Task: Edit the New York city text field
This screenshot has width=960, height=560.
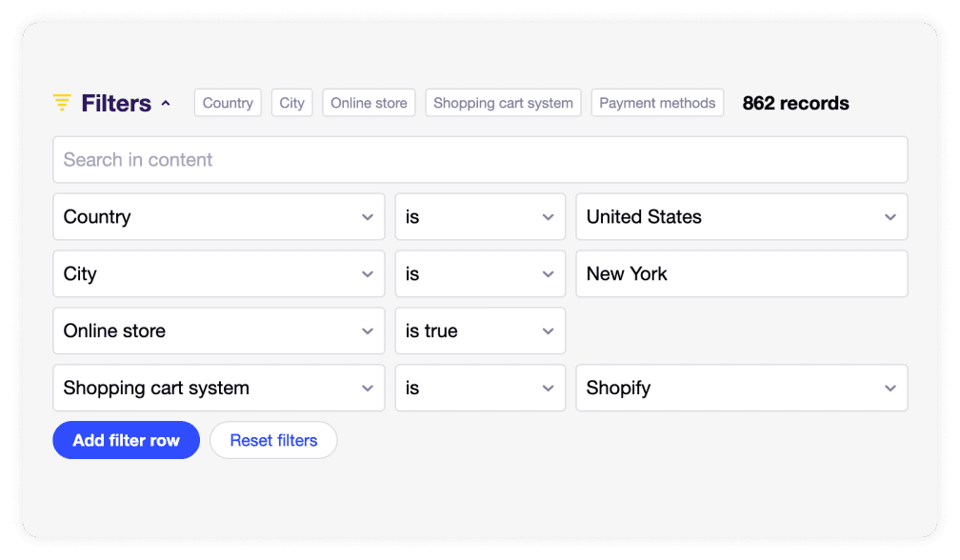Action: tap(741, 273)
